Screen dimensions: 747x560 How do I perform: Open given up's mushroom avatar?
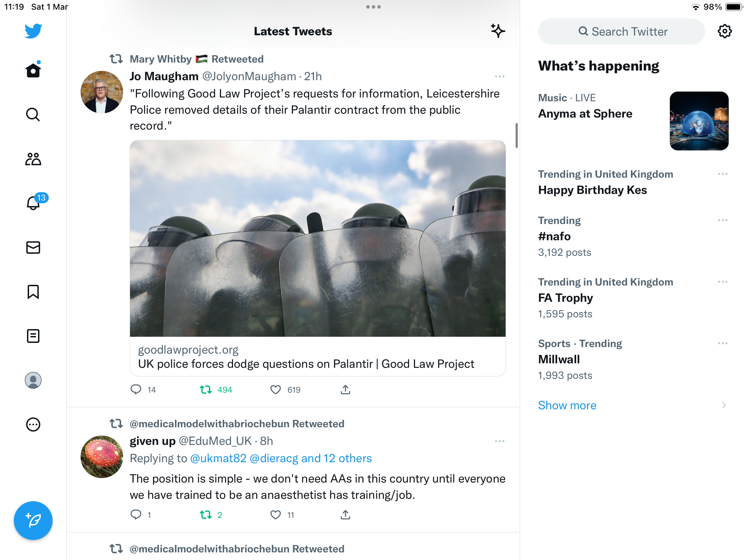coord(102,457)
